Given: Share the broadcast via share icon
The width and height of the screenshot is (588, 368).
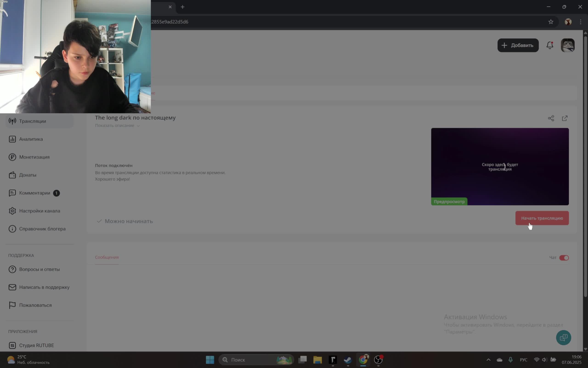Looking at the screenshot, I should 551,118.
